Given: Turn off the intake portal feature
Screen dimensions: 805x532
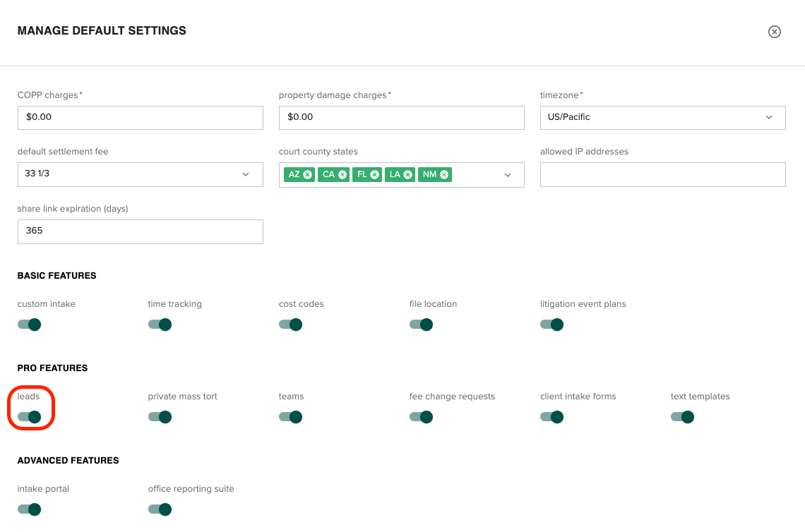Looking at the screenshot, I should 29,509.
